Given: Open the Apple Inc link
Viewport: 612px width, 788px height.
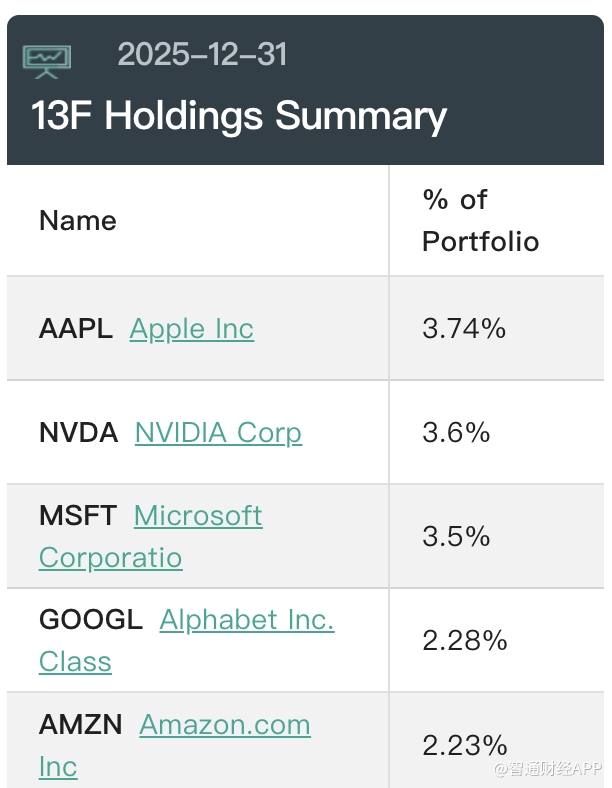Looking at the screenshot, I should pos(192,329).
